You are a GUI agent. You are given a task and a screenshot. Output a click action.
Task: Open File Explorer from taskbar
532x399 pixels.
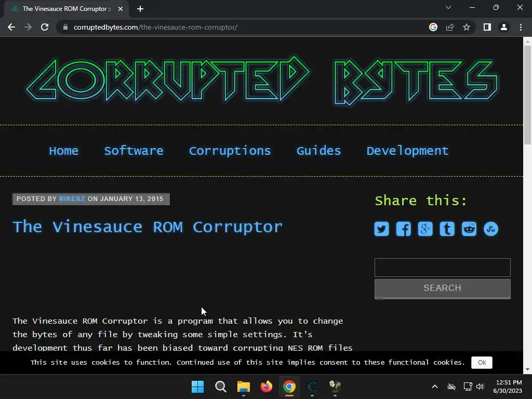243,387
